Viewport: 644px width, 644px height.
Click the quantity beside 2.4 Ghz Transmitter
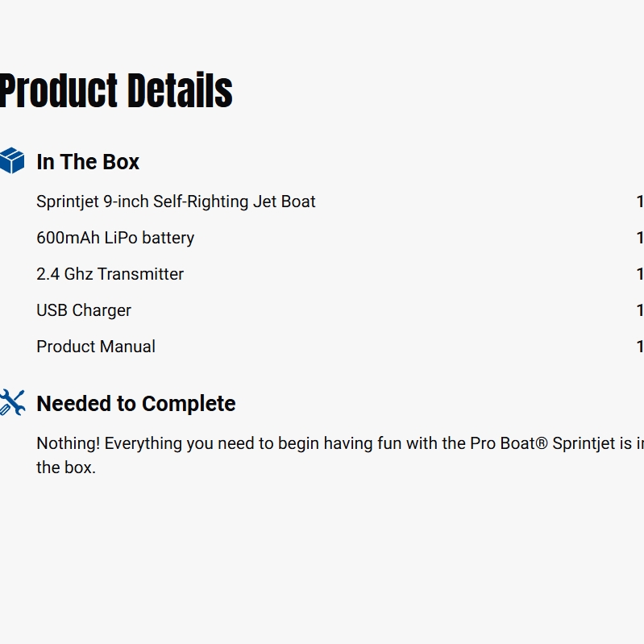(x=640, y=274)
